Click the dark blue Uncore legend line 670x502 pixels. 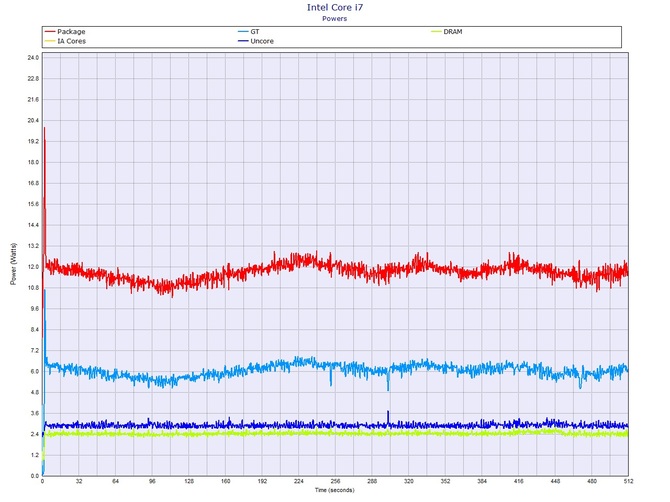pos(243,41)
